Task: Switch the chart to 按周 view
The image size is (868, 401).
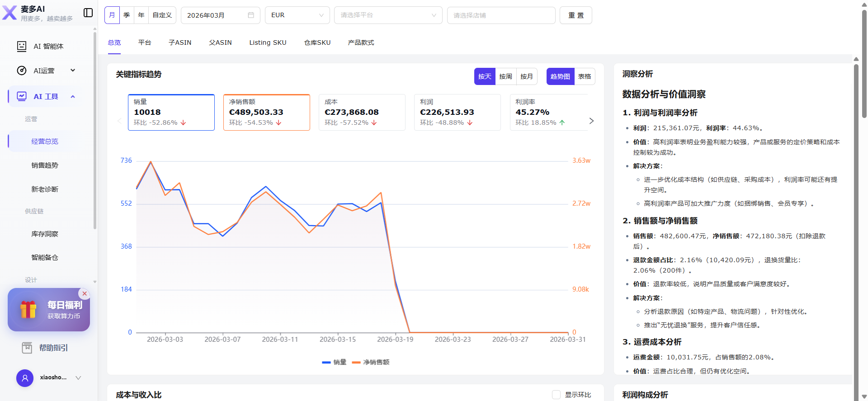Action: click(x=505, y=76)
